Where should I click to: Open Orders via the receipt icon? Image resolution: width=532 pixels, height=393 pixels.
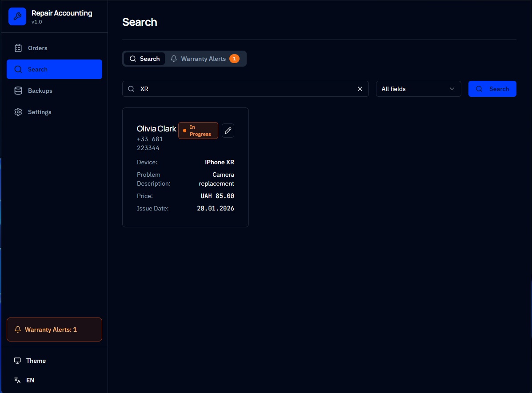click(x=18, y=48)
